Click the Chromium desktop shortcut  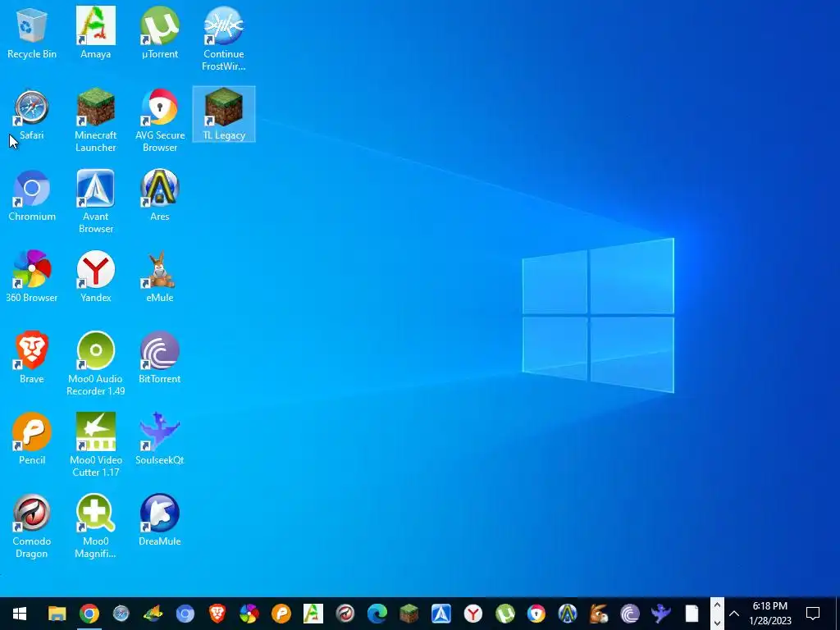tap(32, 196)
